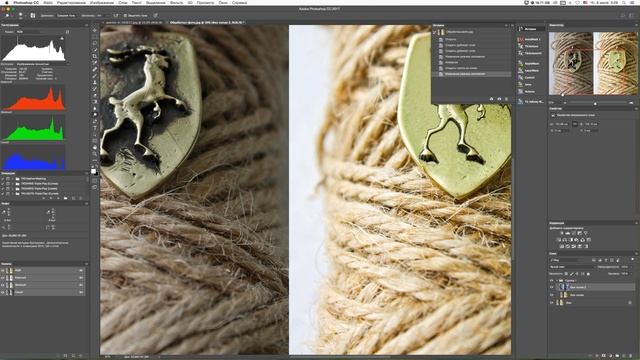Hide the Red channel
The image size is (640, 360).
coord(3,278)
